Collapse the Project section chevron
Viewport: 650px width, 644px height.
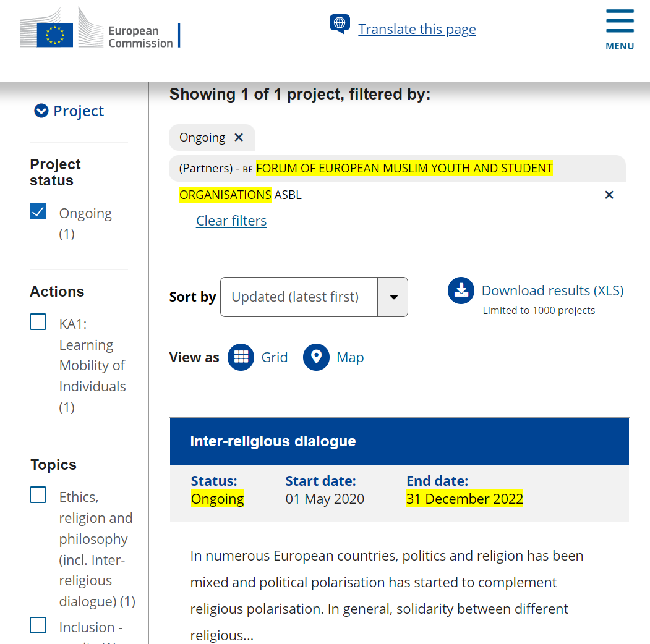point(41,111)
